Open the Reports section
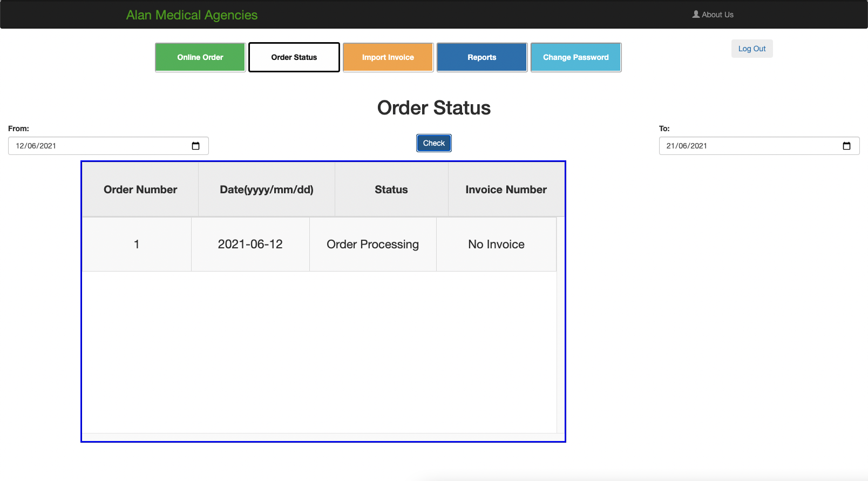This screenshot has width=868, height=481. pyautogui.click(x=482, y=57)
